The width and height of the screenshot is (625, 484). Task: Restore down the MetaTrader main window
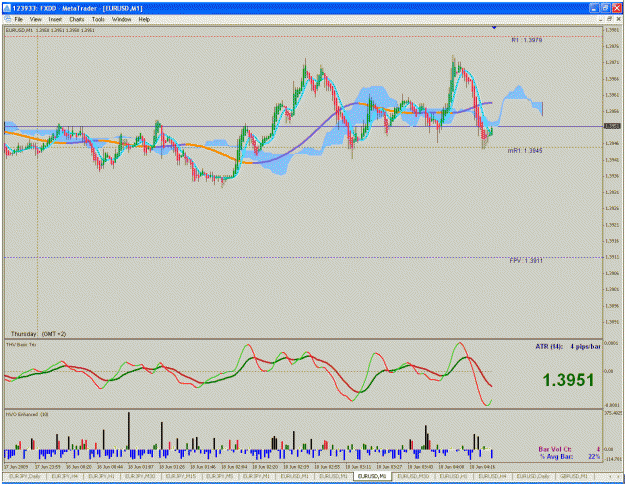tap(605, 8)
